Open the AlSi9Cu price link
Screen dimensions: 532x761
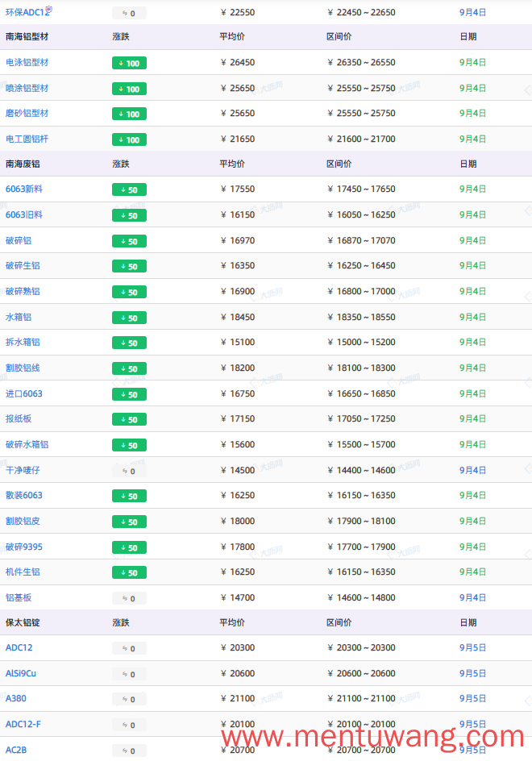coord(21,674)
